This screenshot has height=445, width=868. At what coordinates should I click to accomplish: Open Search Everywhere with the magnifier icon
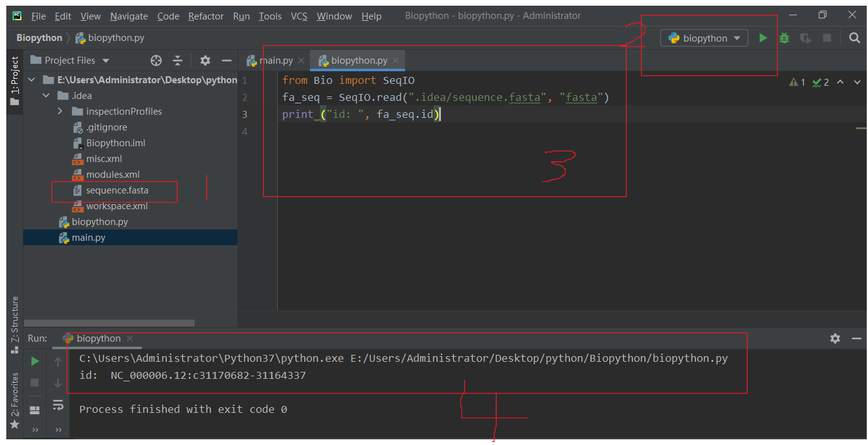point(854,38)
